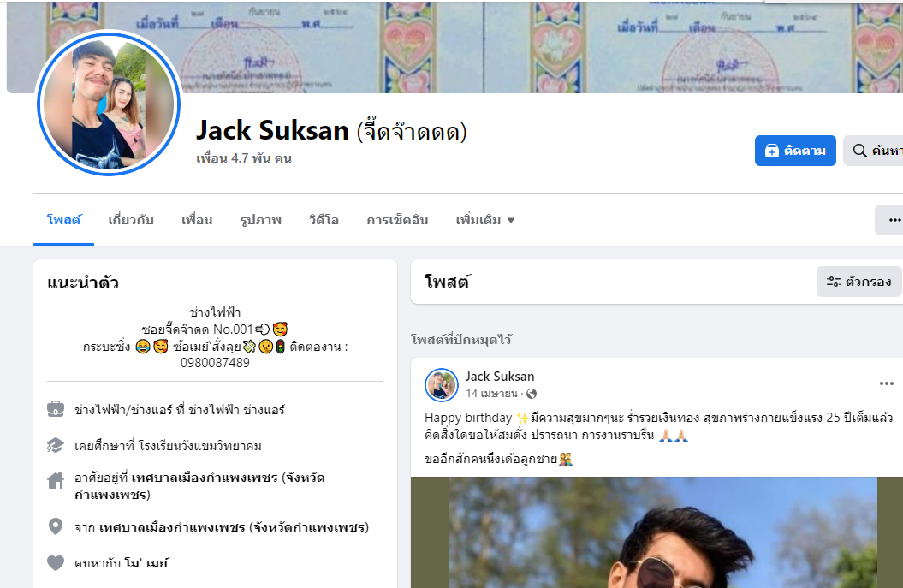903x588 pixels.
Task: Click the Jack Suksan profile name heading
Action: (272, 130)
